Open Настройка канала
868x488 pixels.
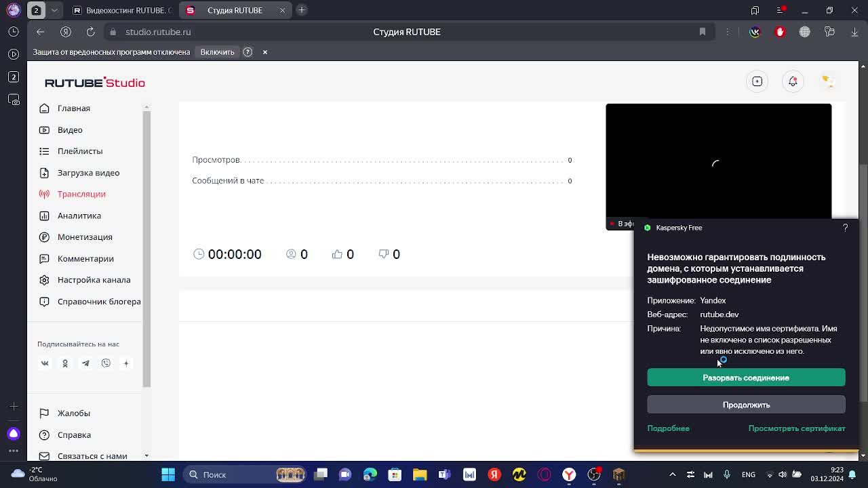click(x=94, y=280)
